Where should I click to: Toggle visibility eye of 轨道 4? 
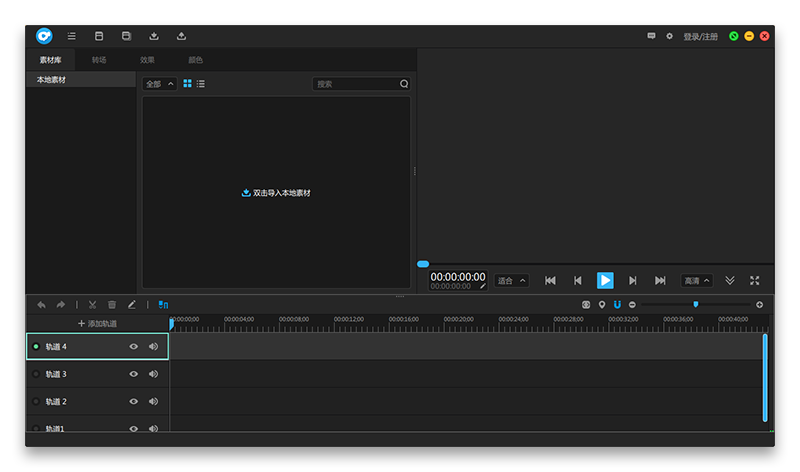tap(134, 346)
